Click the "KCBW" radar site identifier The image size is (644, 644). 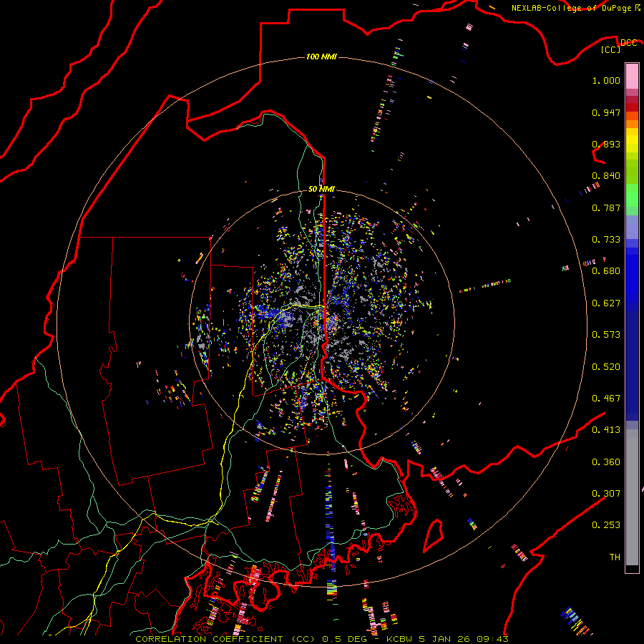pyautogui.click(x=399, y=639)
